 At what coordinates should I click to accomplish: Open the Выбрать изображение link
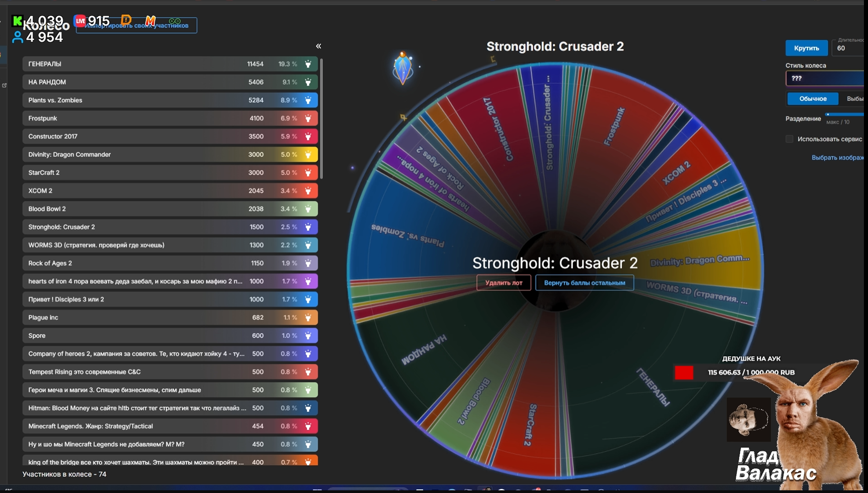(838, 157)
